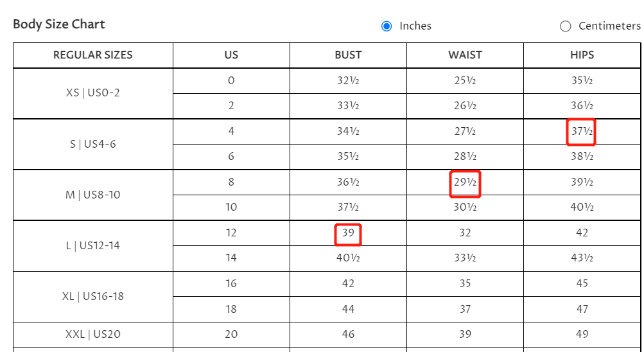
Task: Click US size 16 cell
Action: [x=231, y=283]
